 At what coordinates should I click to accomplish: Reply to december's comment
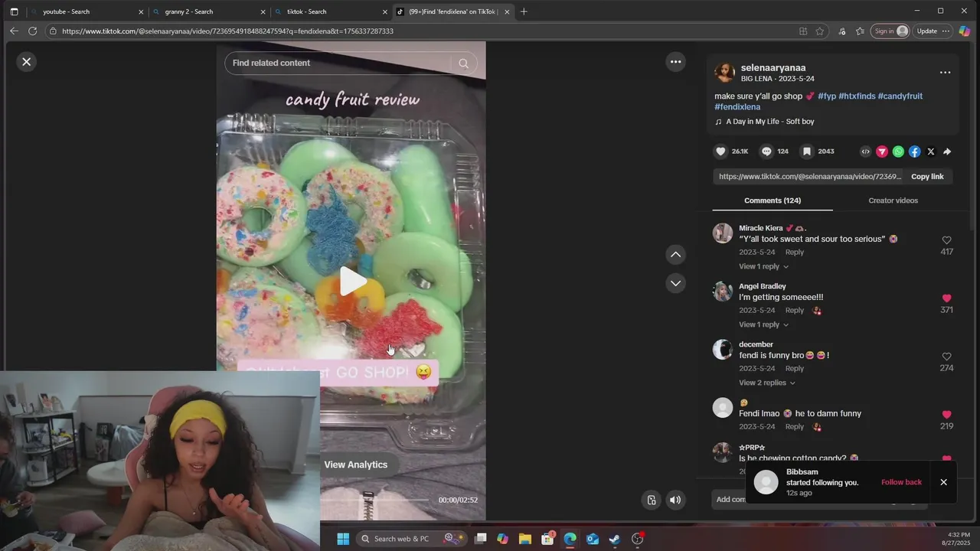[794, 369]
